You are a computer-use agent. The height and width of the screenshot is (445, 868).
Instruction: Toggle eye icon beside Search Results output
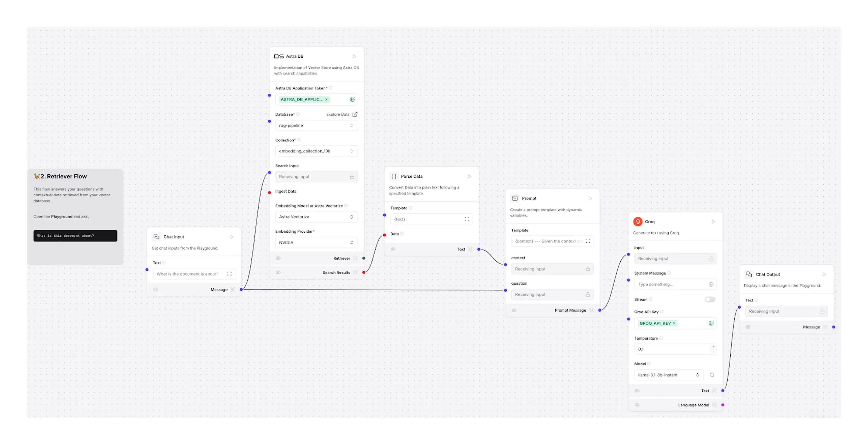pos(278,272)
